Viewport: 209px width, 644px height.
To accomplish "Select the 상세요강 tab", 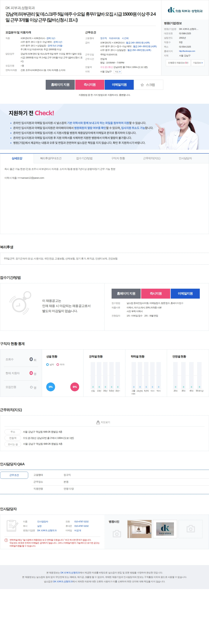I will click(17, 158).
